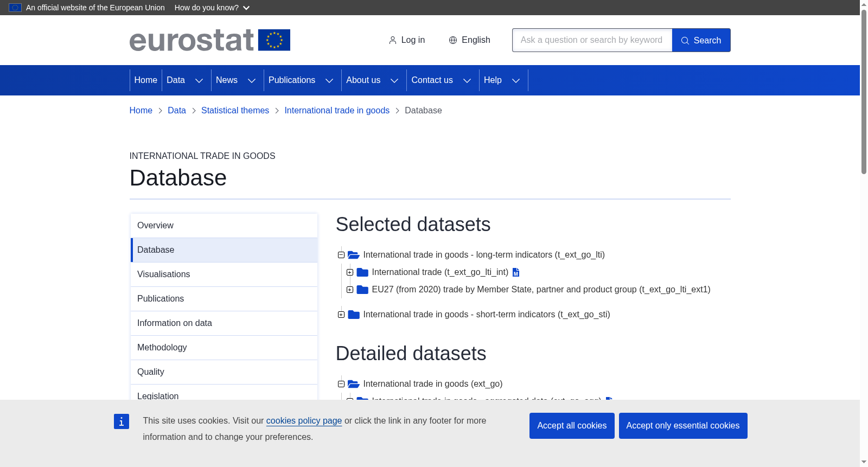Go to Home in the navigation bar
The image size is (868, 467).
point(146,80)
